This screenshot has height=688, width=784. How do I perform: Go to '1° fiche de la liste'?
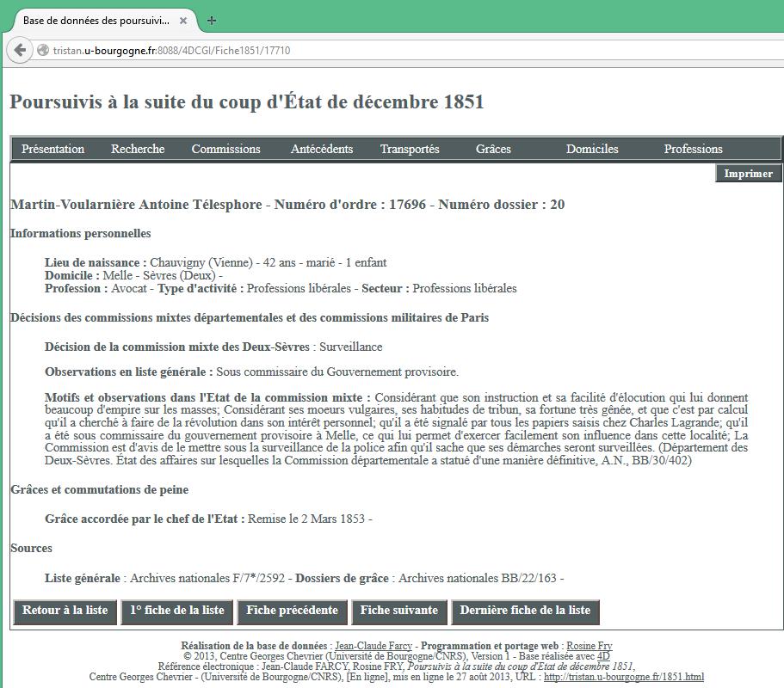177,611
